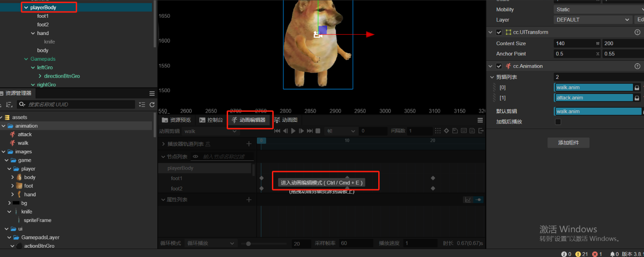Open cc.Animation help question icon
The height and width of the screenshot is (257, 644).
tap(637, 66)
